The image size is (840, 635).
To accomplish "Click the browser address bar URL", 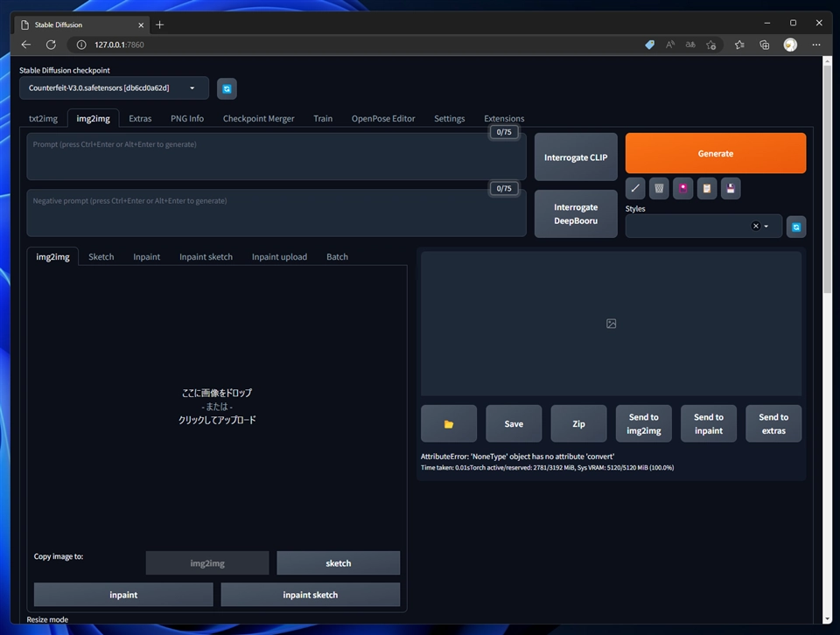I will coord(120,45).
